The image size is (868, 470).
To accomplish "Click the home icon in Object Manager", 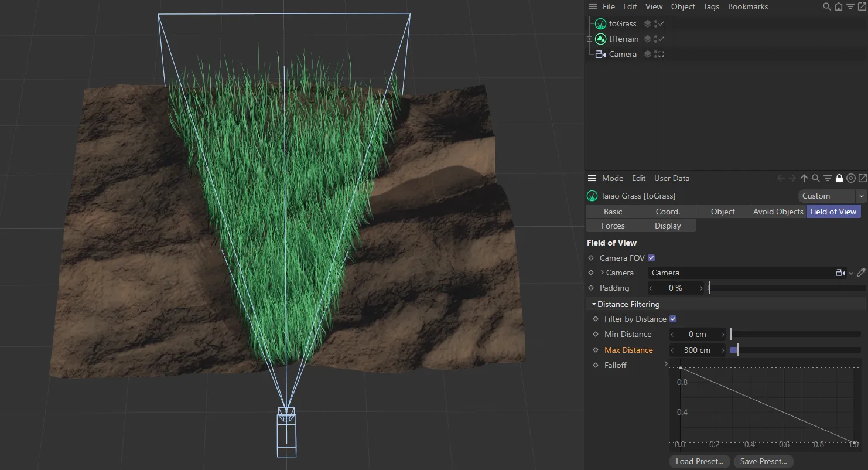I will 838,7.
